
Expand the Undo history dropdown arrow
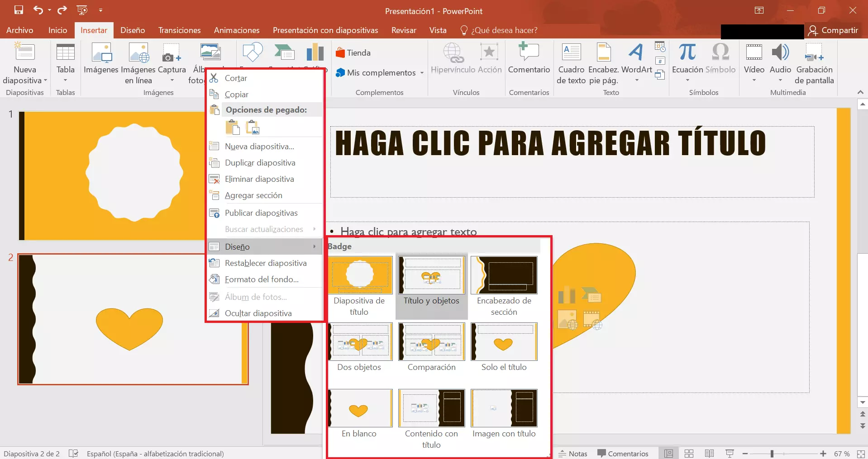(x=49, y=10)
